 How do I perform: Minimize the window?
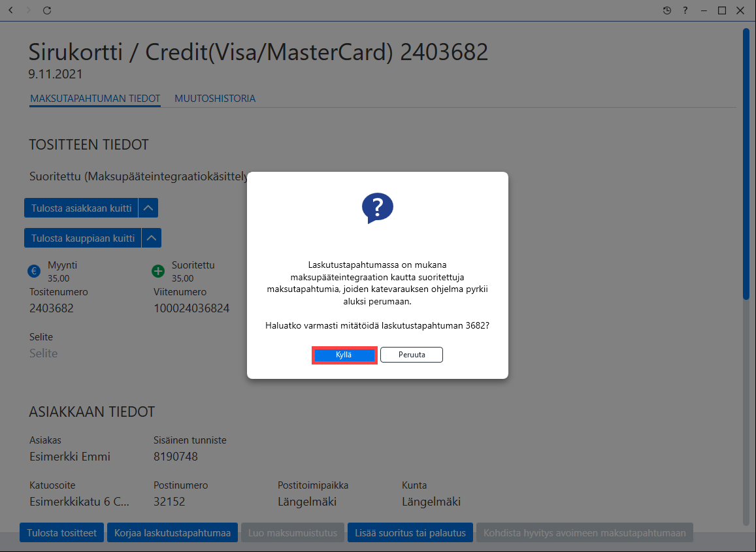(704, 10)
